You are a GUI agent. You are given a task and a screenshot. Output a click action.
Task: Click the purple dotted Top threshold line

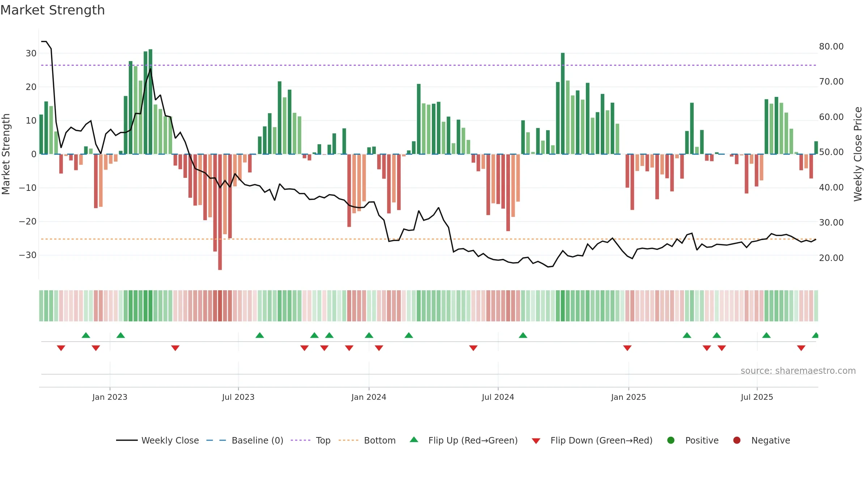tap(429, 65)
